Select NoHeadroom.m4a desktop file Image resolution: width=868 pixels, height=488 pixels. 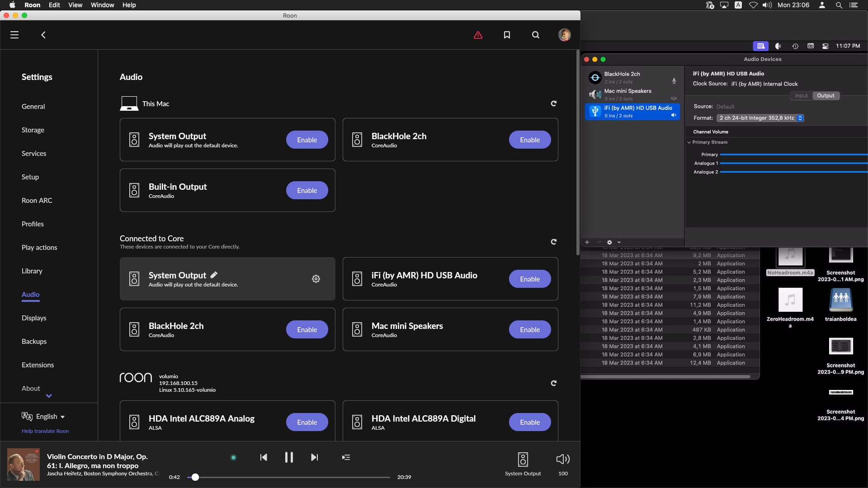point(790,272)
